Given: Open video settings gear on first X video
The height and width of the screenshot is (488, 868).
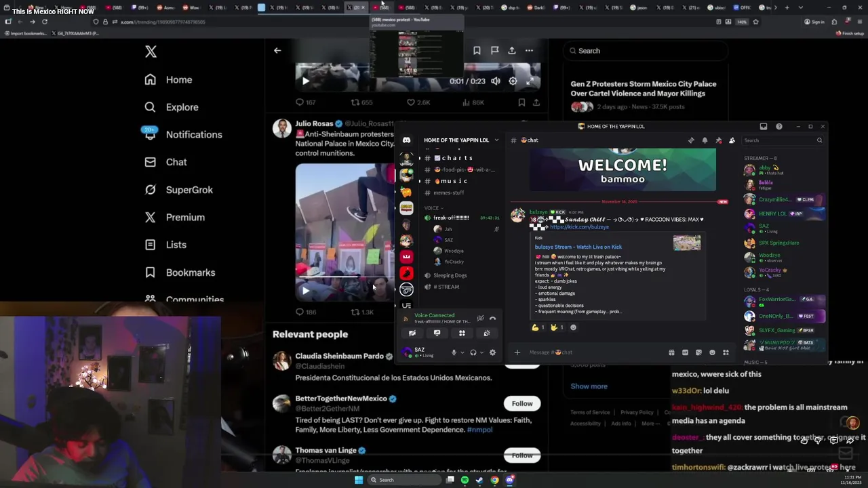Looking at the screenshot, I should [513, 81].
